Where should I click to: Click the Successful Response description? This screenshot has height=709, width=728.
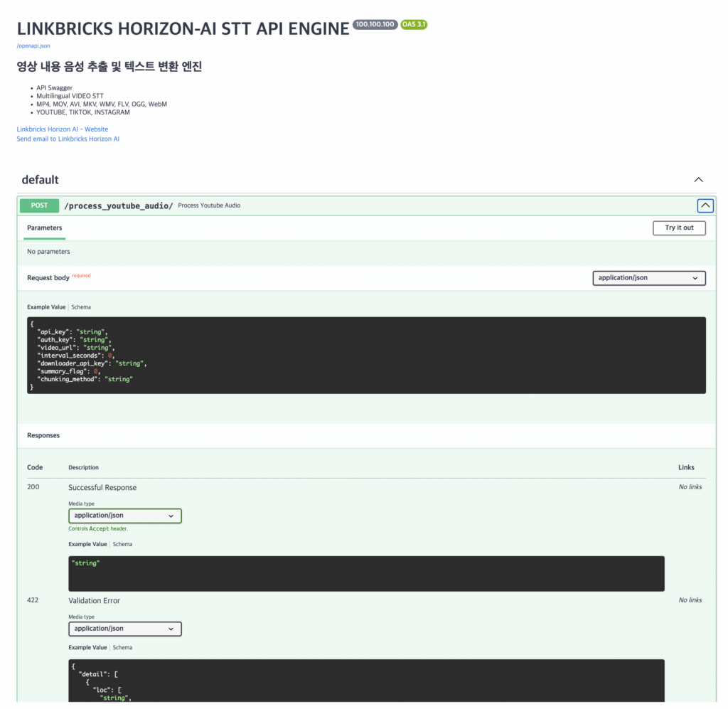(102, 488)
